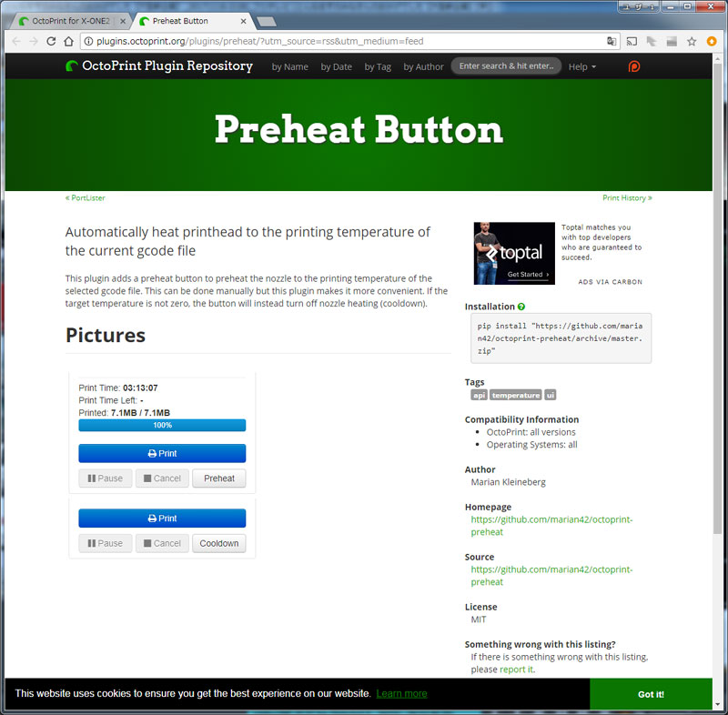Click the browser back arrow

pos(16,41)
